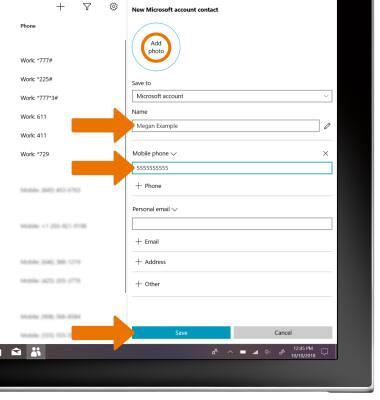Screen dimensions: 380x400
Task: Add another Phone field
Action: click(x=149, y=186)
